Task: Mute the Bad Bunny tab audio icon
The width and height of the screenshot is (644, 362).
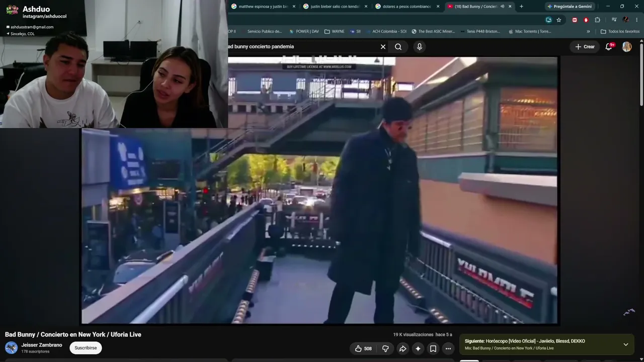Action: 502,7
